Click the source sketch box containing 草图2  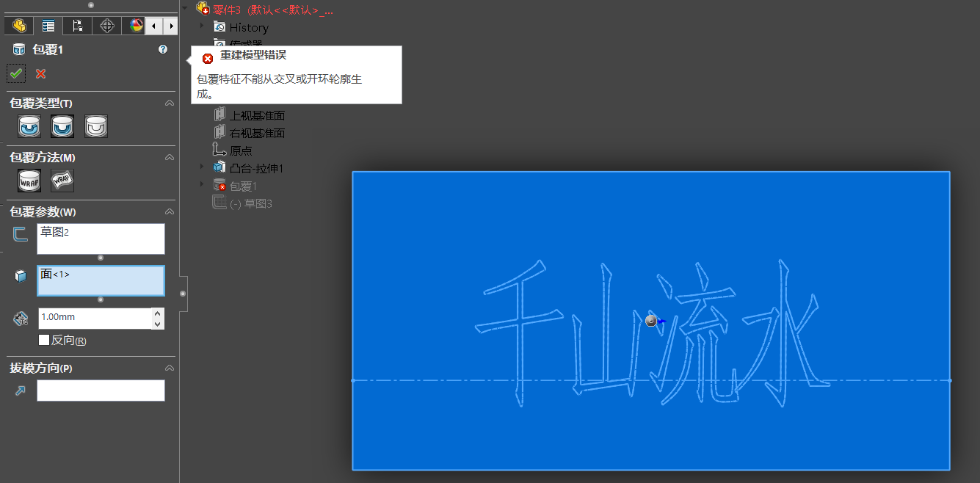tap(101, 239)
